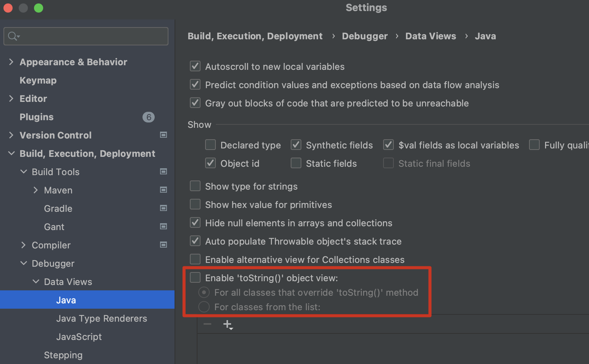
Task: Click Data Views breadcrumb link
Action: tap(431, 36)
